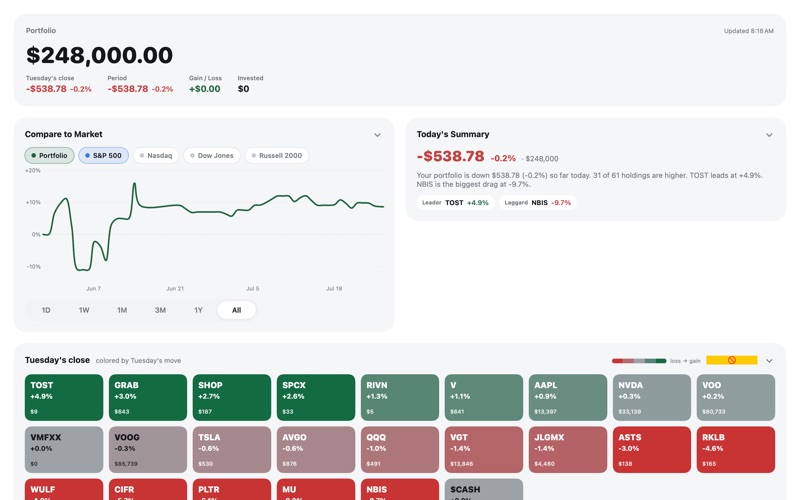Open the SHOP +2.7% tile
800x500 pixels.
tap(232, 397)
